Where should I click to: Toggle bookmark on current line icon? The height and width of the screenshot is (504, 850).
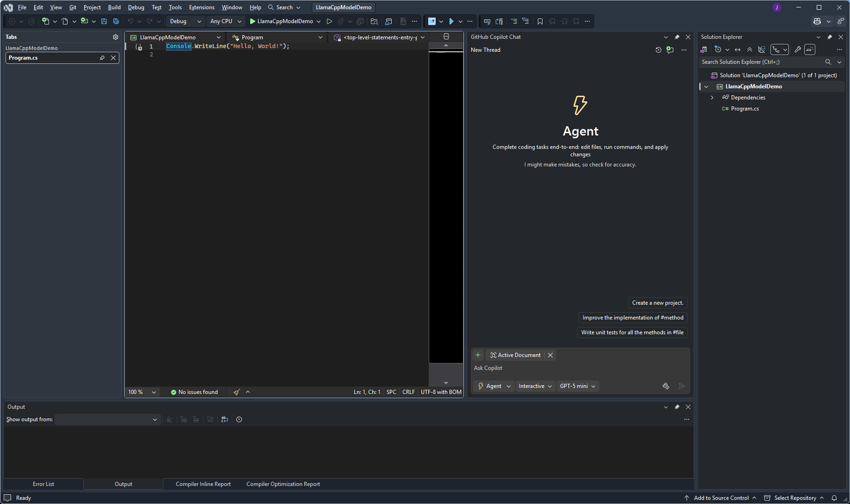point(540,21)
